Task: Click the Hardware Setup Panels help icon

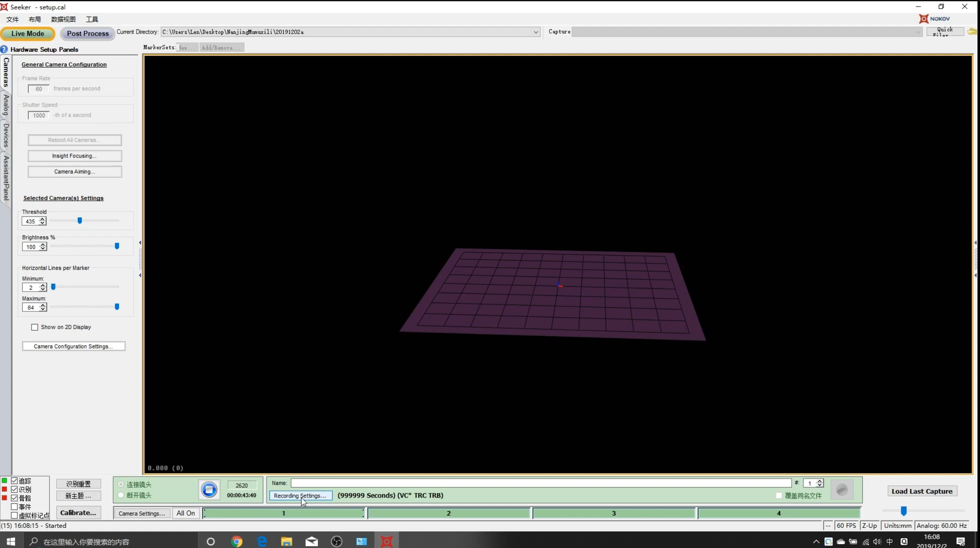Action: 4,49
